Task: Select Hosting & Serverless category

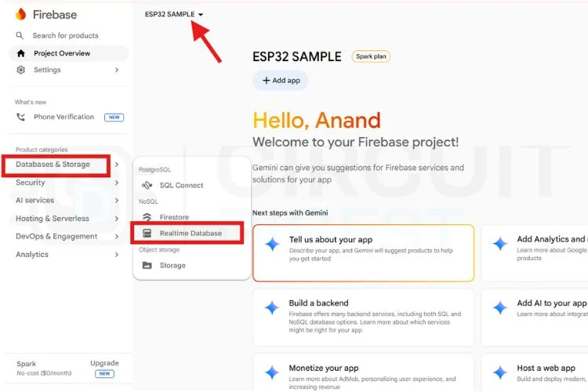Action: click(x=53, y=218)
